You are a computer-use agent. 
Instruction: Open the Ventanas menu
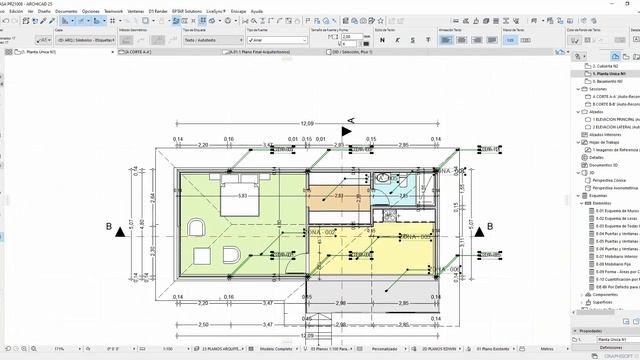click(136, 11)
